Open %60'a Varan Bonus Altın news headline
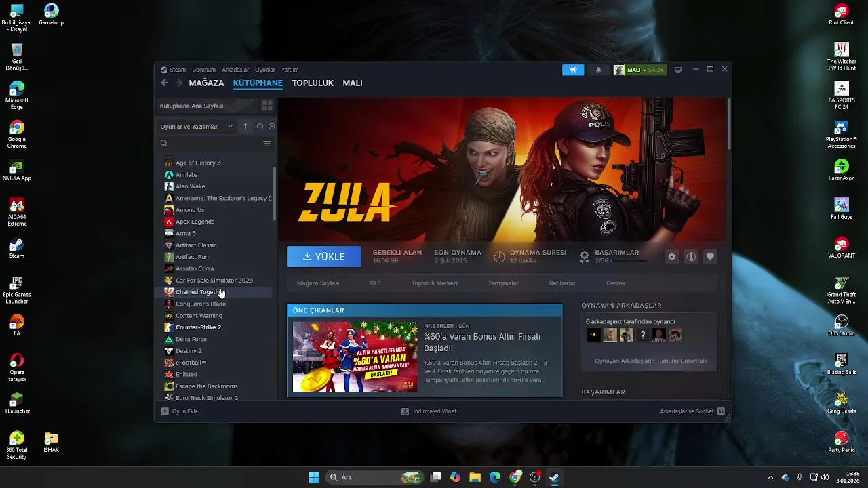This screenshot has height=488, width=868. (482, 342)
